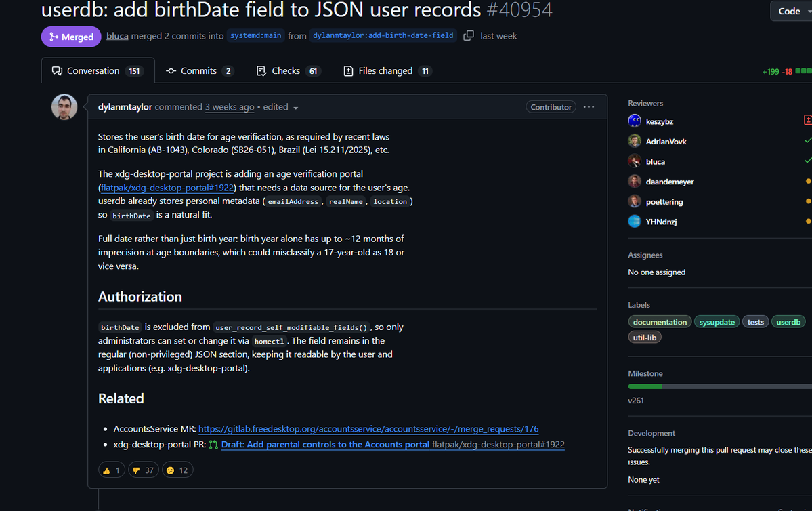Click the Contributor badge
The image size is (812, 511).
pyautogui.click(x=551, y=107)
